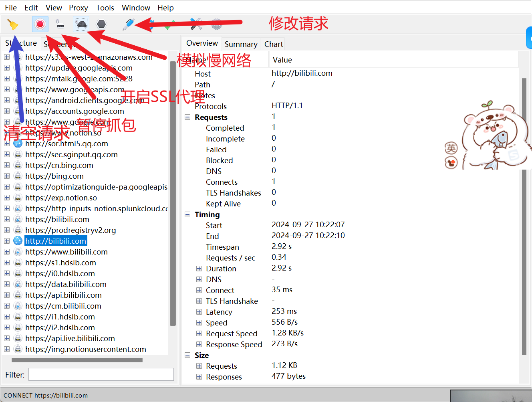
Task: Click the site icon beside https://s1.hdslb.com
Action: 18,263
